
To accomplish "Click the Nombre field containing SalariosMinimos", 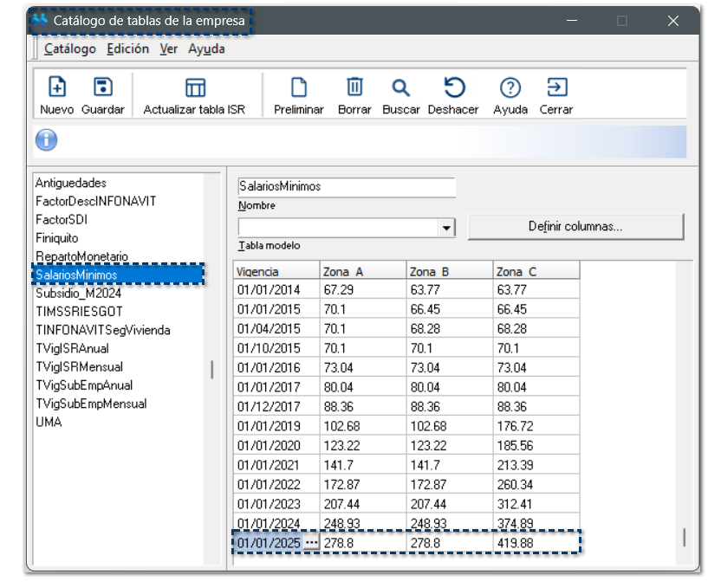I will coord(346,186).
